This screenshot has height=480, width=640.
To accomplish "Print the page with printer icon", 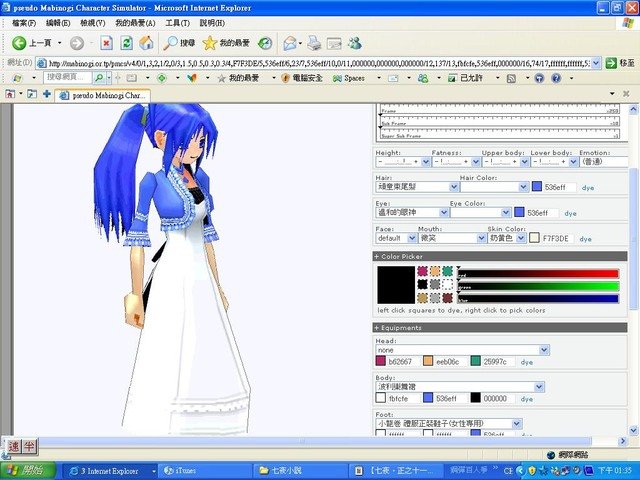I will tap(314, 43).
